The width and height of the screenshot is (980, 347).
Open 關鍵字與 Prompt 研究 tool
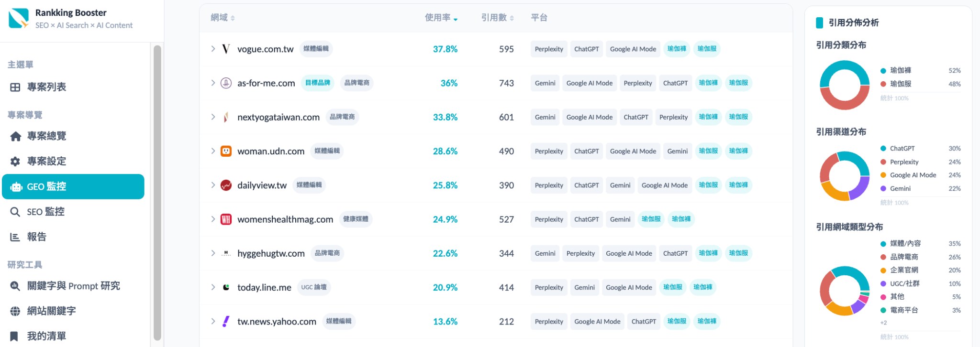73,286
